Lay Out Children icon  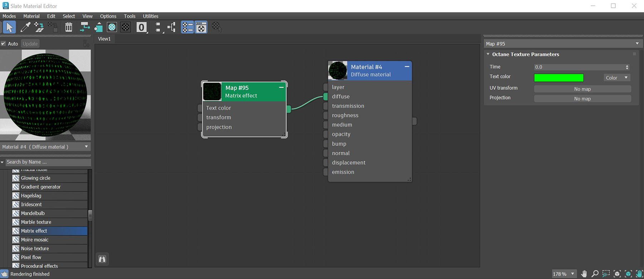[172, 27]
